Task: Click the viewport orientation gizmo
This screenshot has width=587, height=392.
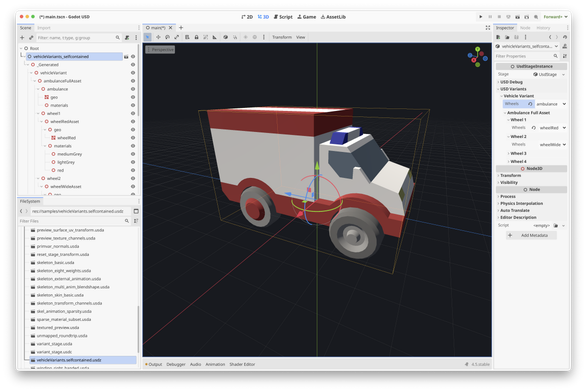Action: coord(477,57)
